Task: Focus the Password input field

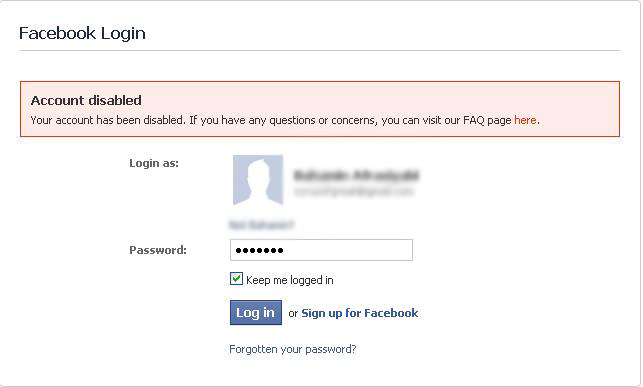Action: pos(321,250)
